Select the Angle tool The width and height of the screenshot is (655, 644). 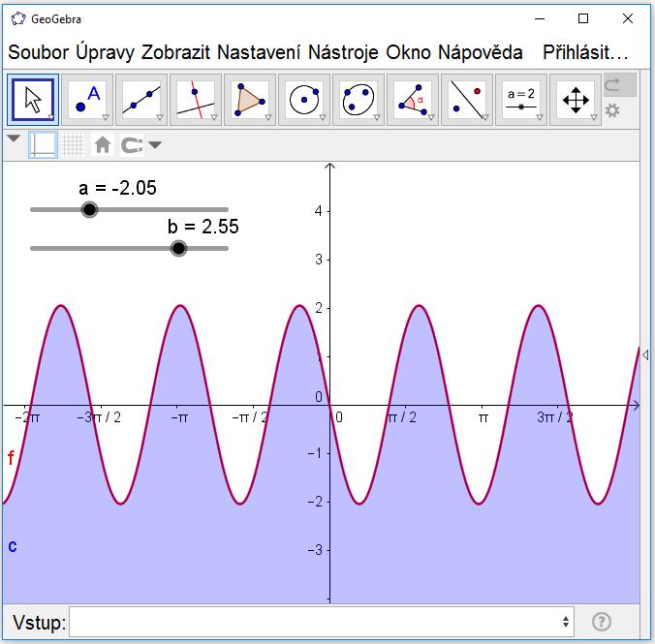tap(413, 100)
